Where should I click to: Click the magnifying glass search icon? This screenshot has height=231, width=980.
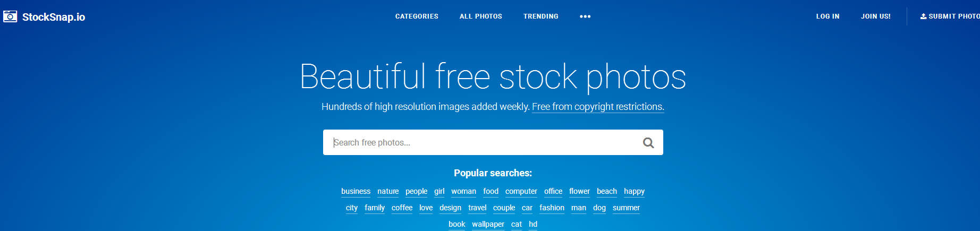(x=648, y=142)
